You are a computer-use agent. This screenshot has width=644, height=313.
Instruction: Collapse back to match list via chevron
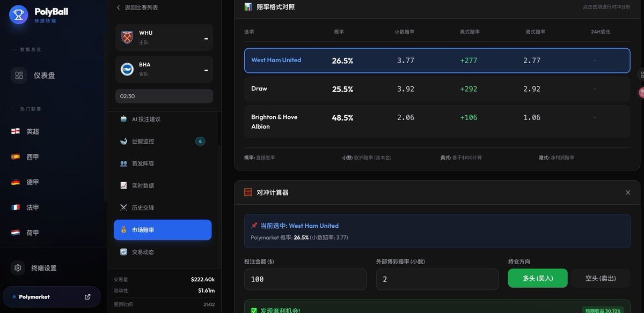(119, 8)
